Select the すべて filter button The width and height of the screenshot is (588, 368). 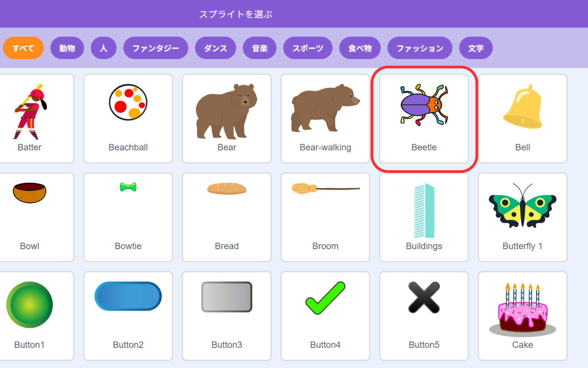coord(23,48)
